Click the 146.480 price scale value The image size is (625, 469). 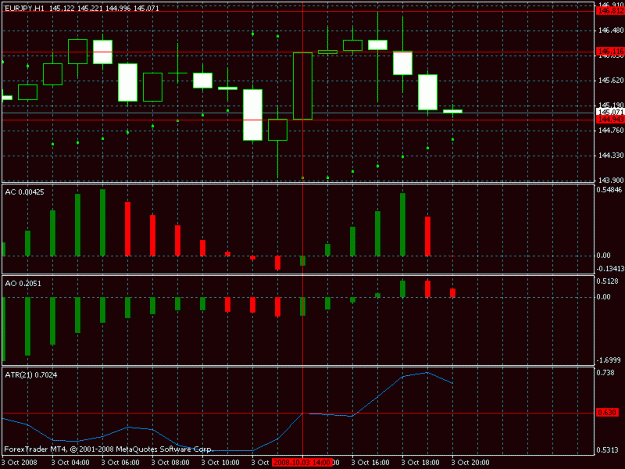point(611,31)
